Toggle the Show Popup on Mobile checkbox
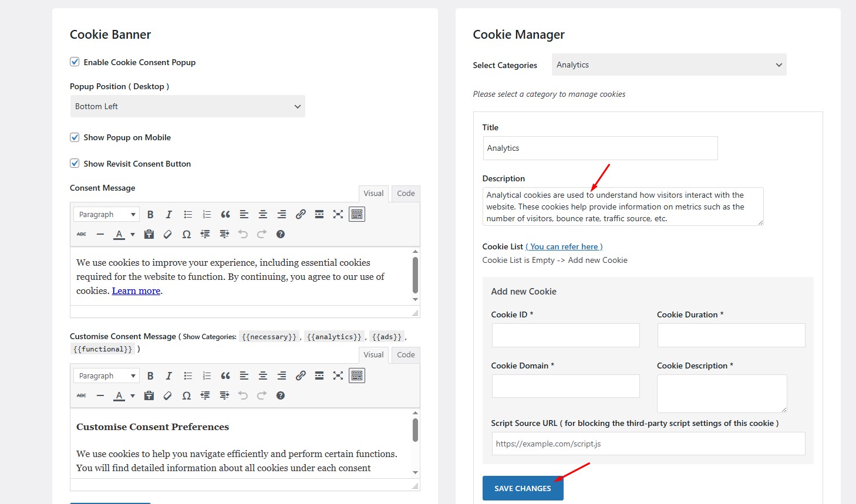 tap(75, 137)
